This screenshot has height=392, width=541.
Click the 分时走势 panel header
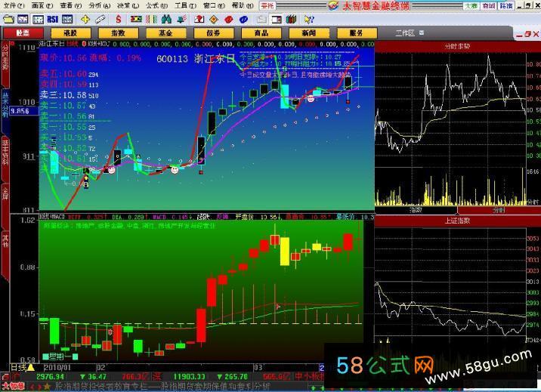point(457,46)
